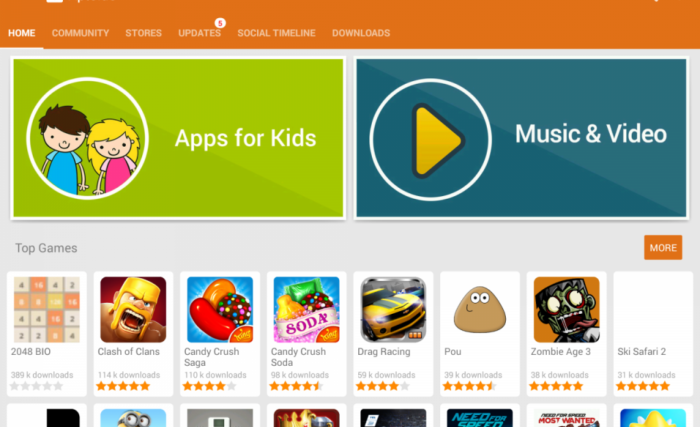This screenshot has height=427, width=700.
Task: Click the MORE button for Top Games
Action: point(663,247)
